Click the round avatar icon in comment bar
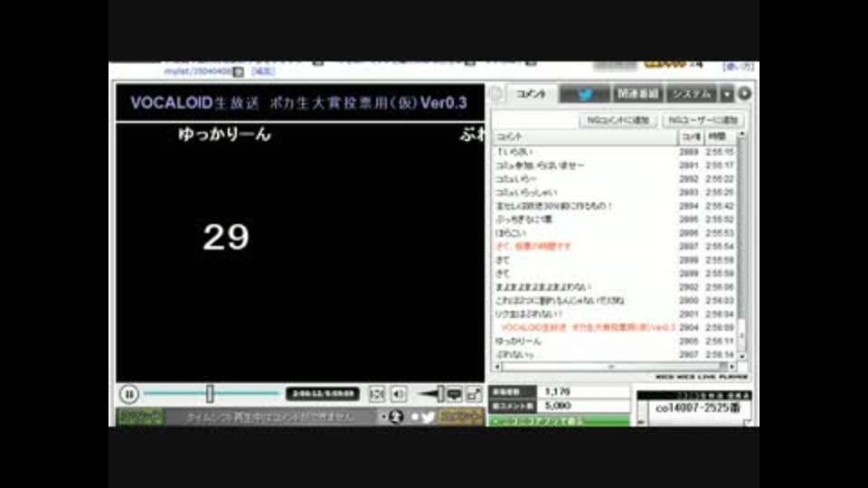Screen dimensions: 868x488 pyautogui.click(x=396, y=417)
